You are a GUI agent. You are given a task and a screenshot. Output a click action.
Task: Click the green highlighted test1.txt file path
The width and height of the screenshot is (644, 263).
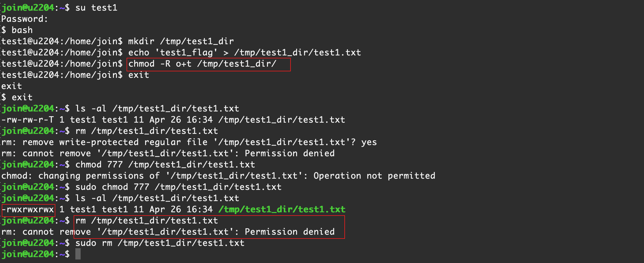282,209
